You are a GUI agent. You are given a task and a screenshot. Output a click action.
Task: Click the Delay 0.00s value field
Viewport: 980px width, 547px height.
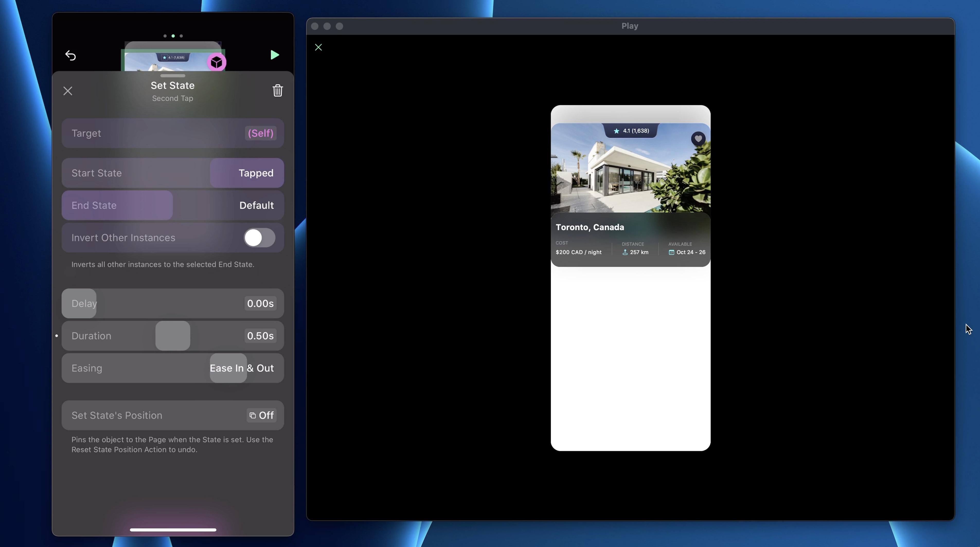click(260, 303)
